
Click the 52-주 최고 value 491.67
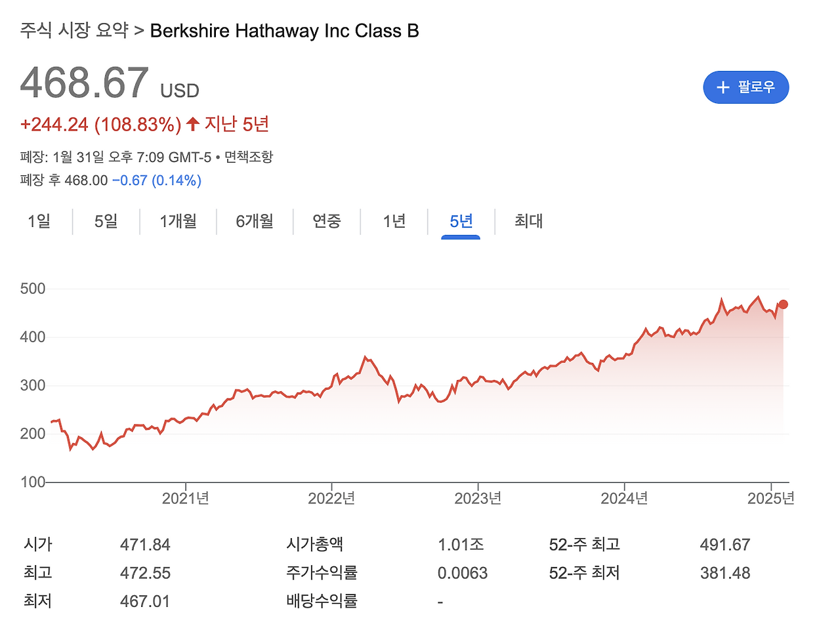[x=724, y=544]
